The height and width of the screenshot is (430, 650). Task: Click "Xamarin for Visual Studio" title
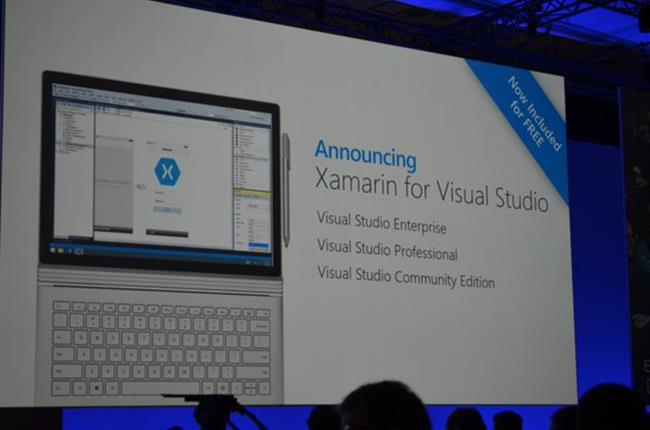tap(431, 189)
